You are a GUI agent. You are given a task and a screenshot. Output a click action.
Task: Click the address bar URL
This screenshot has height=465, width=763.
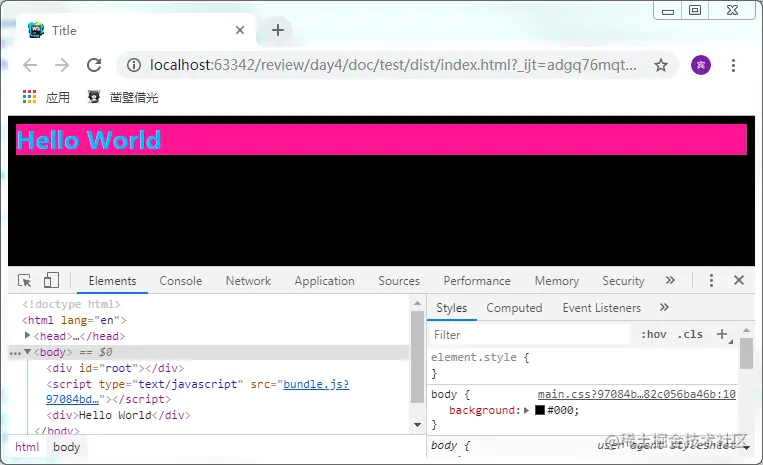tap(393, 65)
